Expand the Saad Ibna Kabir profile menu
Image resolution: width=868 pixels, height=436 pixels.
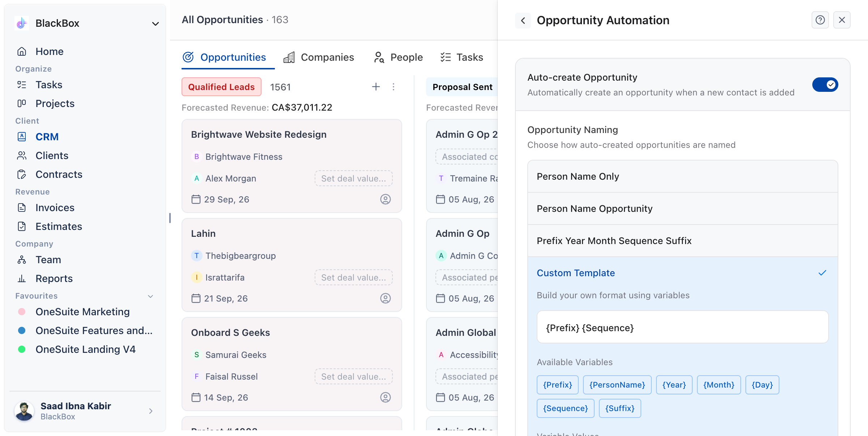[x=151, y=411]
